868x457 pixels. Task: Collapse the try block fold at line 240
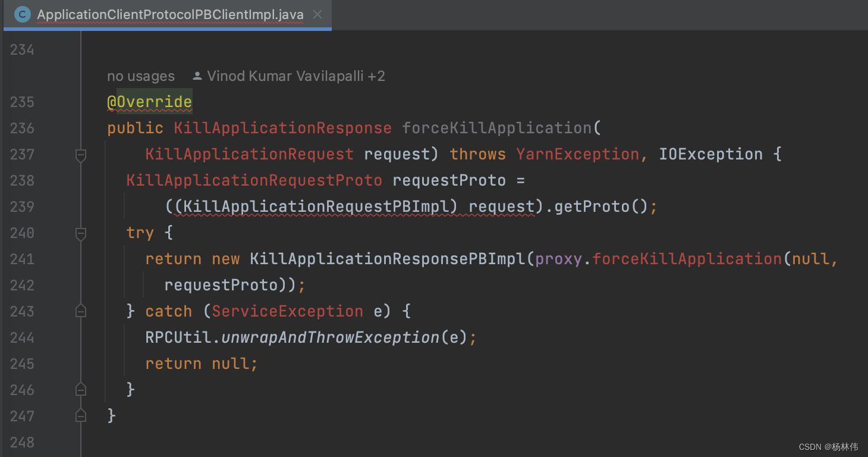coord(81,233)
